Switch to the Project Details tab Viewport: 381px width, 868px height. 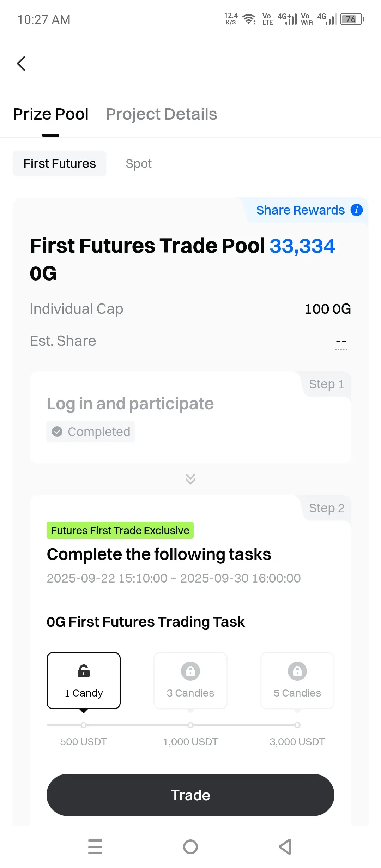pos(162,114)
